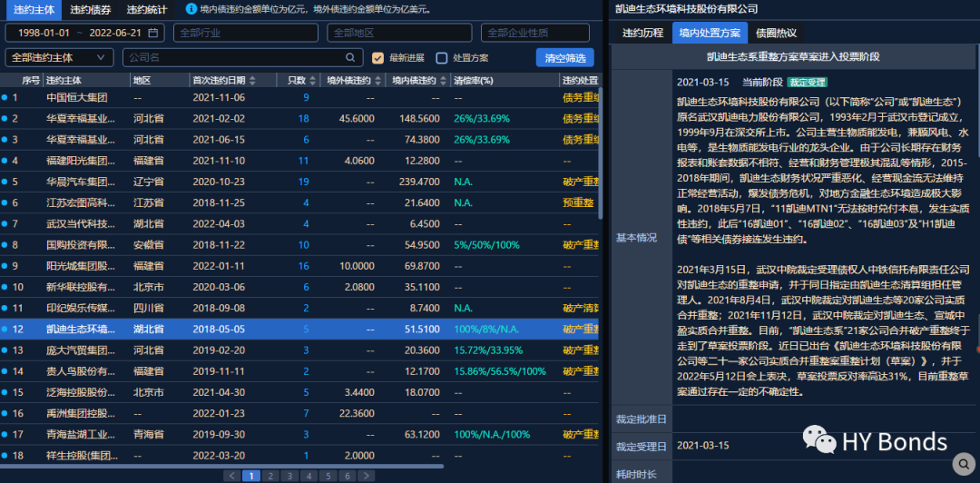Go to page 6

pos(347,476)
